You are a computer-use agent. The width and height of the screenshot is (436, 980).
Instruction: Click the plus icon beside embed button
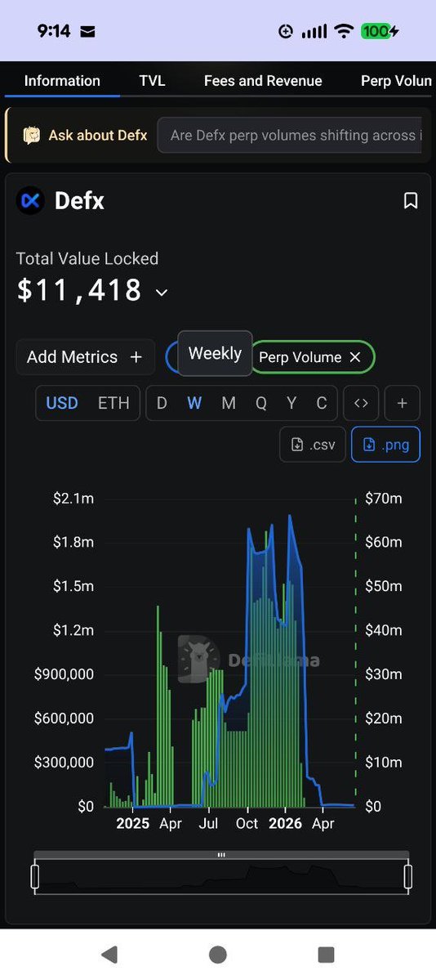403,403
